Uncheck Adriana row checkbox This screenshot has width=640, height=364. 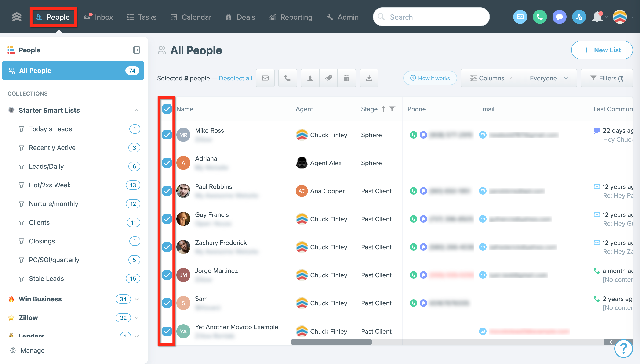[167, 163]
